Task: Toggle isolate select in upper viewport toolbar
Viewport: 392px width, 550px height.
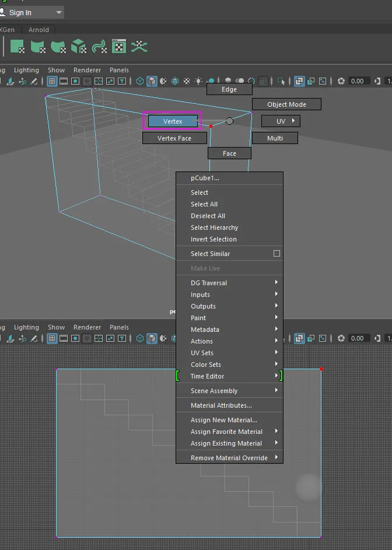Action: [281, 82]
